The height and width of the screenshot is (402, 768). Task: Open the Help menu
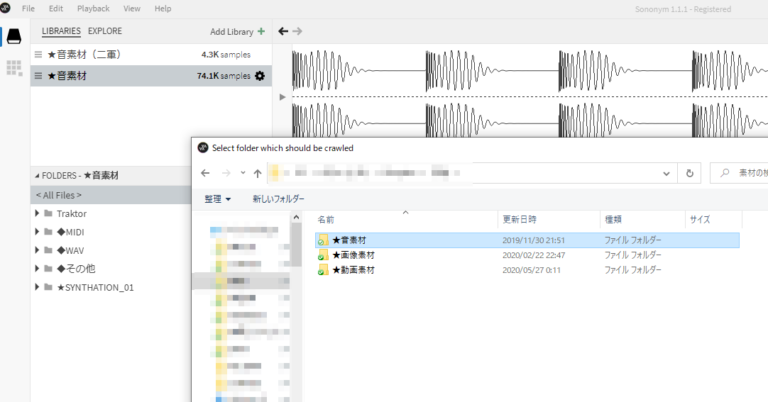point(163,8)
